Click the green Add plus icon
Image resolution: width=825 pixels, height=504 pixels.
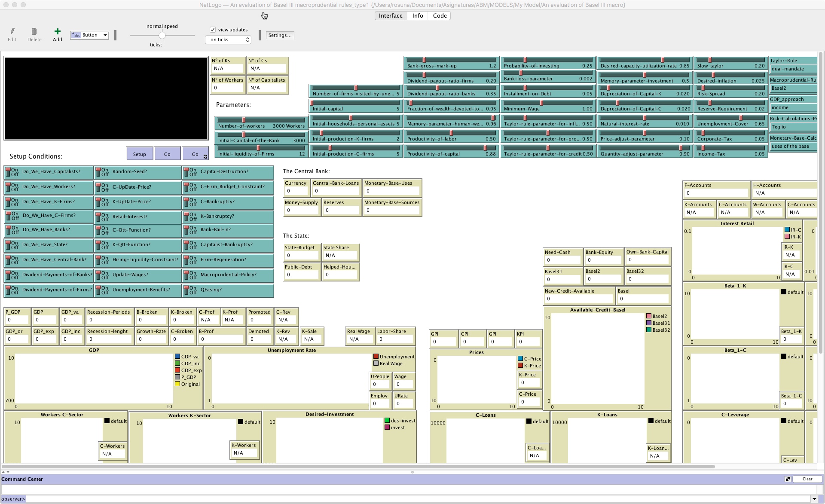click(57, 31)
